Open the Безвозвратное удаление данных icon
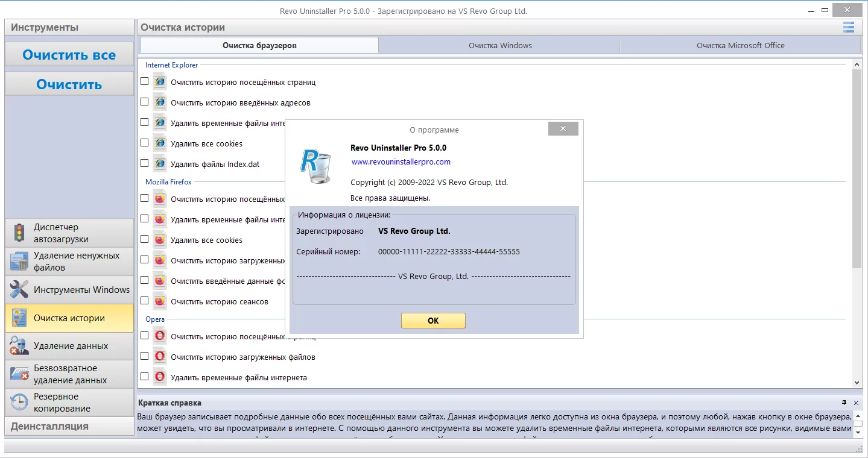The image size is (868, 458). (x=19, y=374)
